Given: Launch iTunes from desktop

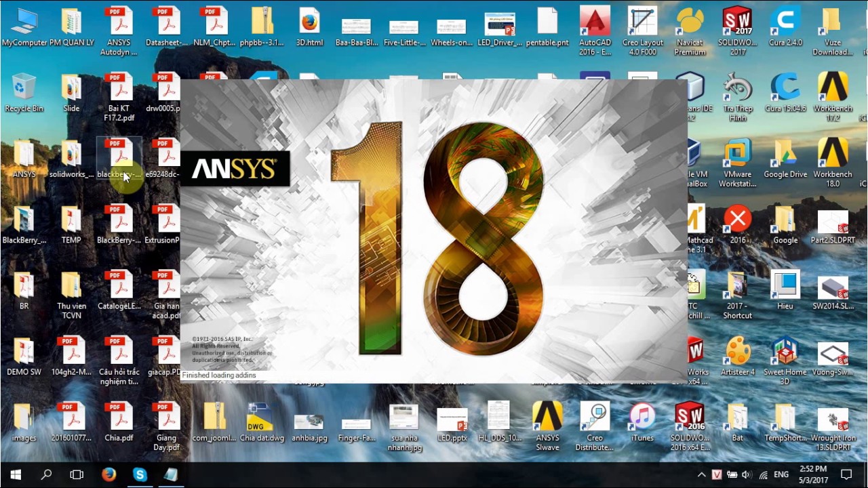Looking at the screenshot, I should coord(642,422).
